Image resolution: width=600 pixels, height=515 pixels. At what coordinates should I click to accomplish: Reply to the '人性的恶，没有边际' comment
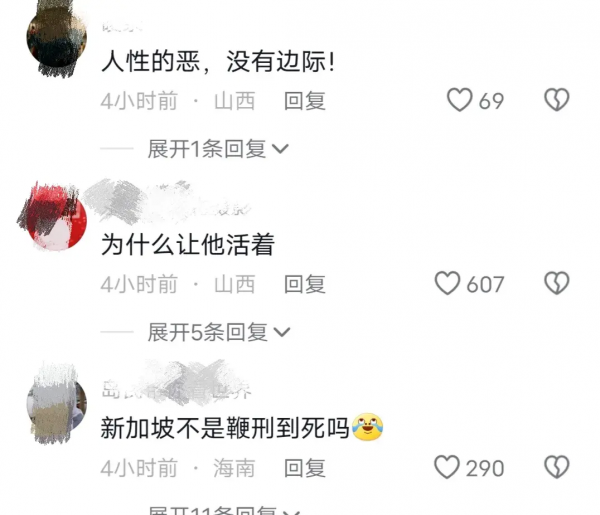tap(305, 101)
